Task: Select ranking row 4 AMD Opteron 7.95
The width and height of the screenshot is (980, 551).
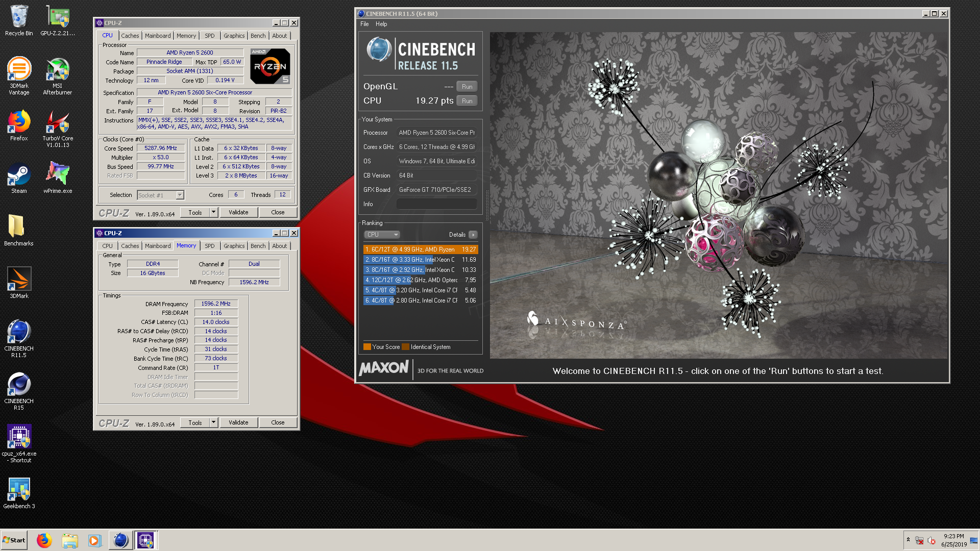Action: point(421,280)
